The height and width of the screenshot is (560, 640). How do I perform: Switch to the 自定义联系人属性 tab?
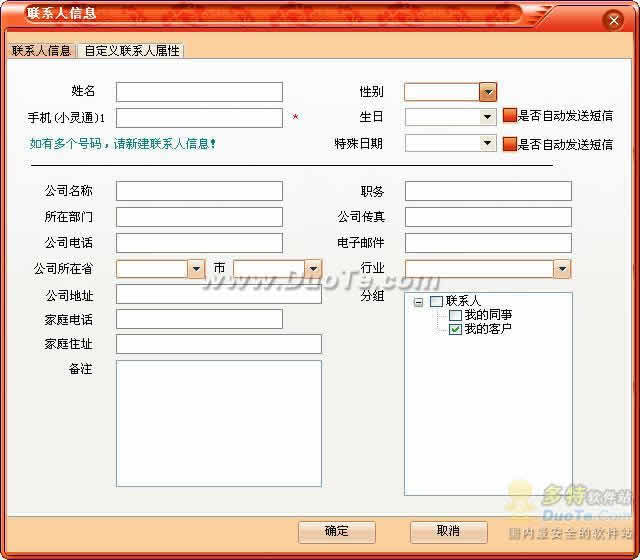132,51
